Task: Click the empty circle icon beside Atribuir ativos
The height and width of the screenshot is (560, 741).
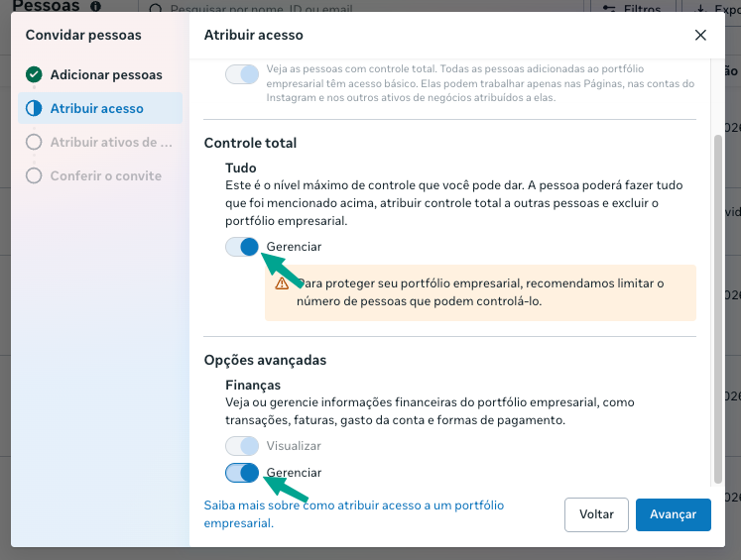Action: [x=34, y=142]
